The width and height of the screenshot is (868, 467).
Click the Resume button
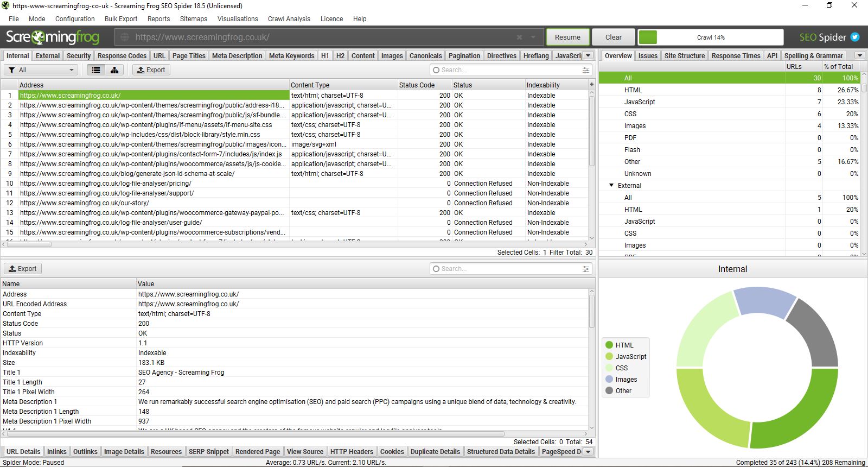click(567, 37)
